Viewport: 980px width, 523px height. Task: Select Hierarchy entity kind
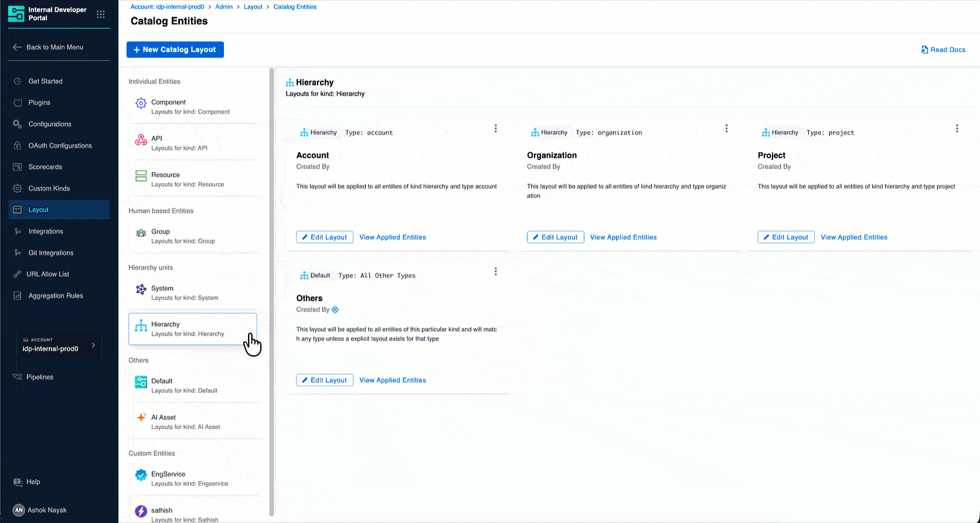point(193,329)
